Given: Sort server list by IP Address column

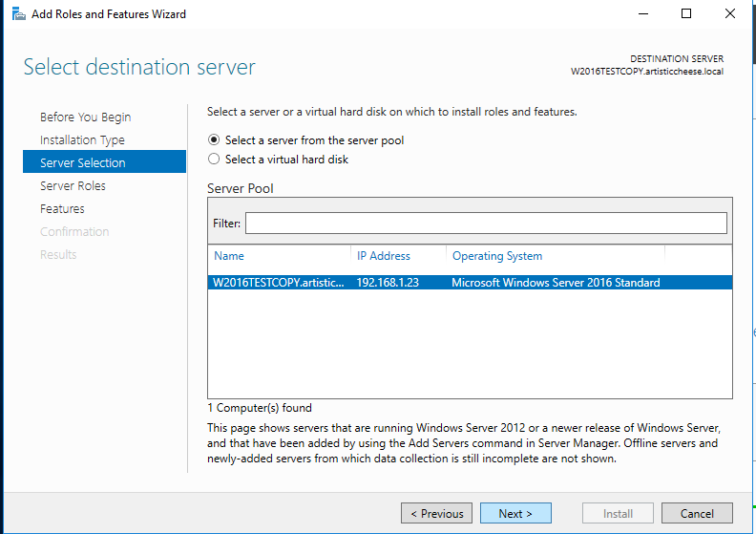Looking at the screenshot, I should pos(384,256).
